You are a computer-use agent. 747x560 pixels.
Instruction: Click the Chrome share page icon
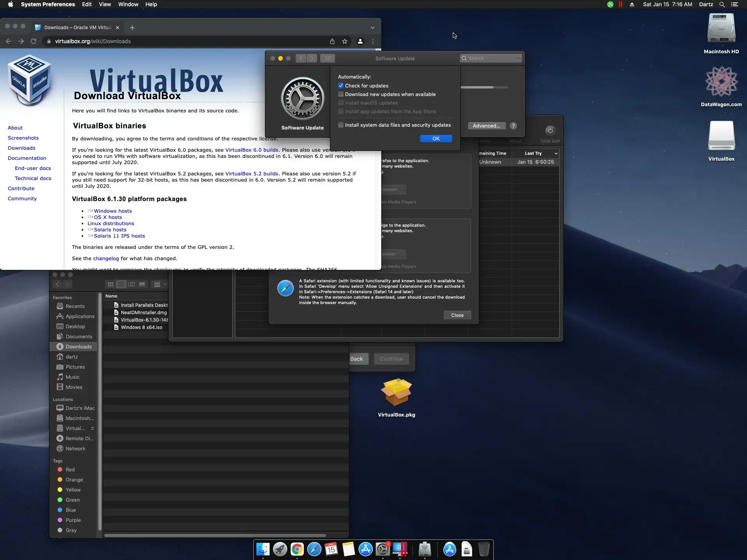(x=332, y=41)
